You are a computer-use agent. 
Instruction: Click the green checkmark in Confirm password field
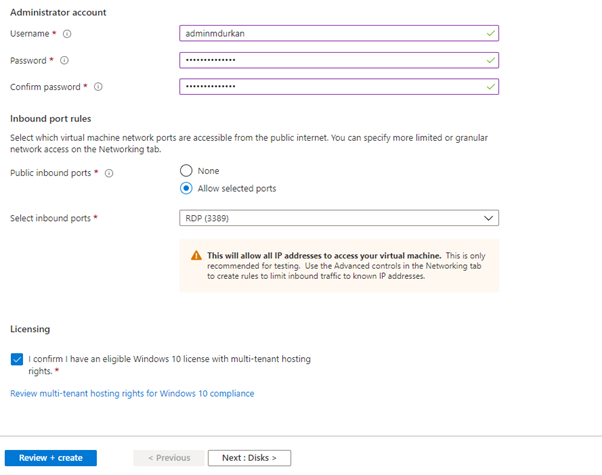pos(489,87)
